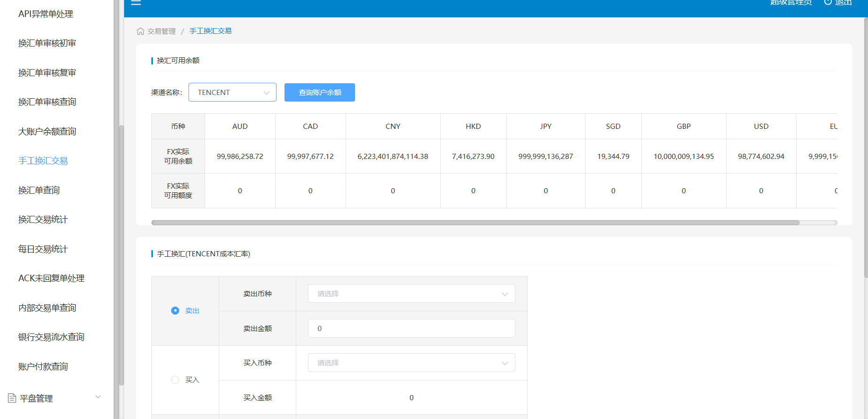Click the 超级管理员 user label
Viewport: 868px width, 419px height.
point(791,2)
